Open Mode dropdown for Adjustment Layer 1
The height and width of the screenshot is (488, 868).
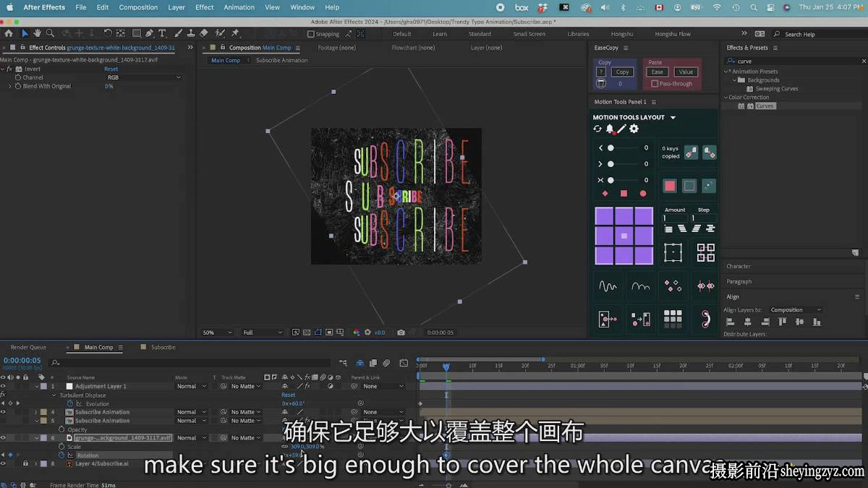(x=192, y=386)
